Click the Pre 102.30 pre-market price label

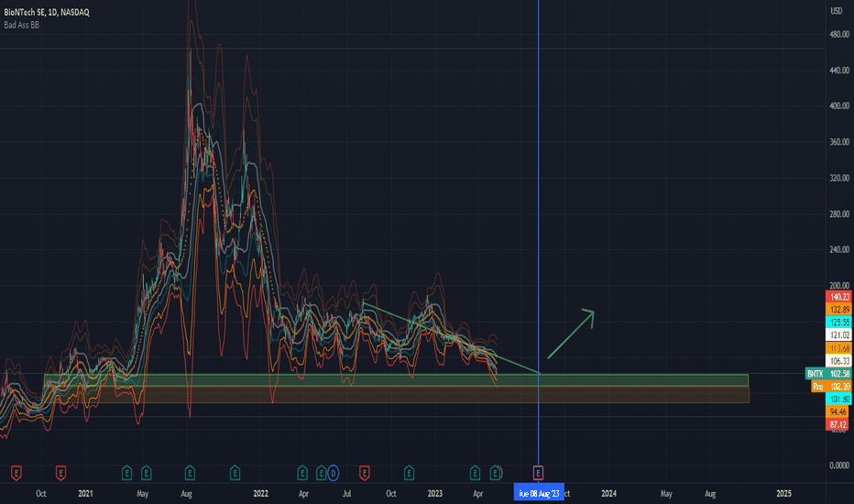pos(832,387)
